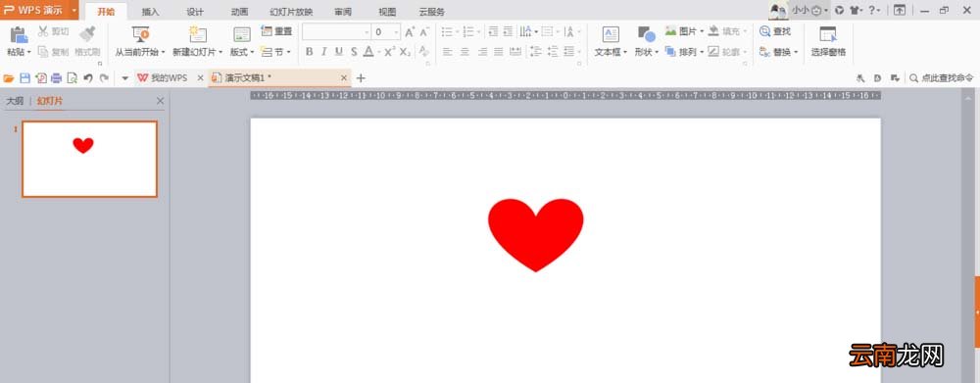This screenshot has width=980, height=383.
Task: Open the Picture (图片) dropdown
Action: tap(684, 31)
